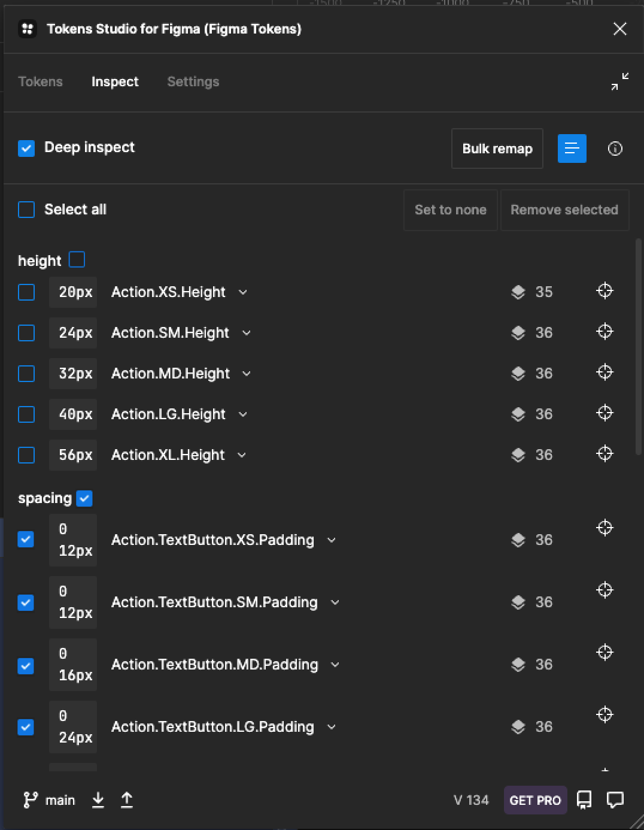Viewport: 644px width, 830px height.
Task: Enable the Select all checkbox
Action: coord(26,210)
